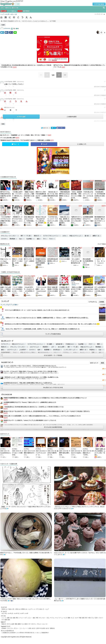
Task: Click the 大喜利 tag below the post
Action: pos(3,124)
